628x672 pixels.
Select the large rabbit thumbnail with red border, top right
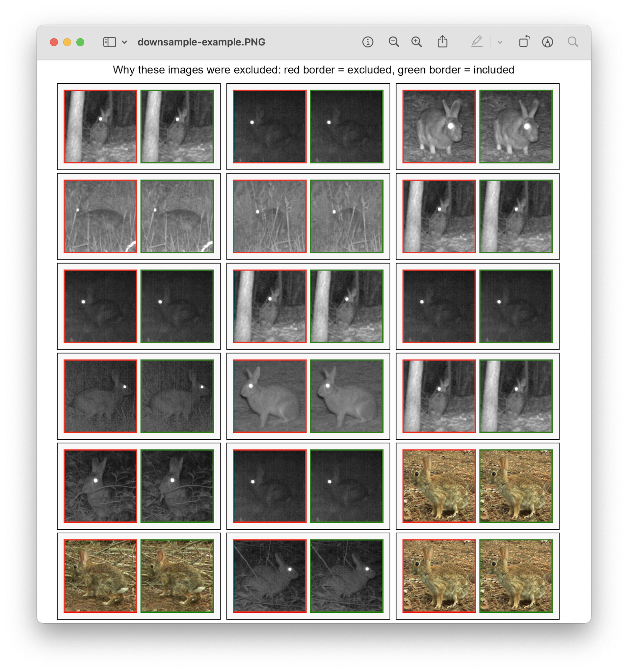point(439,126)
